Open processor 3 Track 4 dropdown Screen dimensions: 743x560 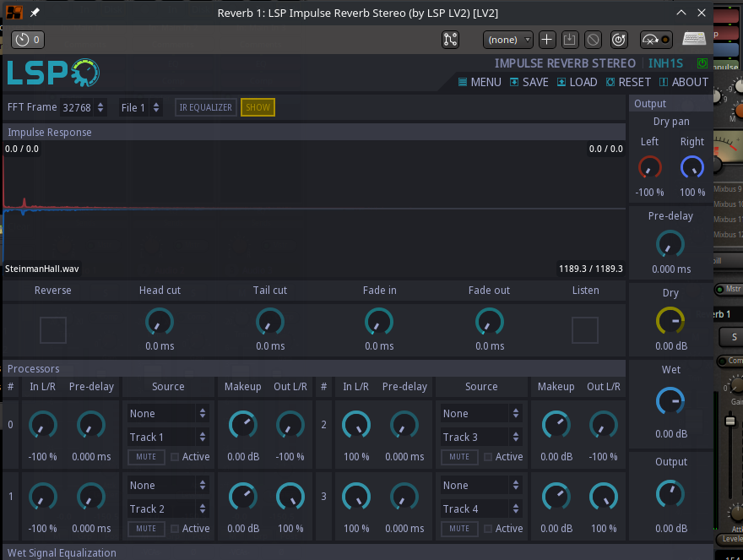click(x=481, y=508)
